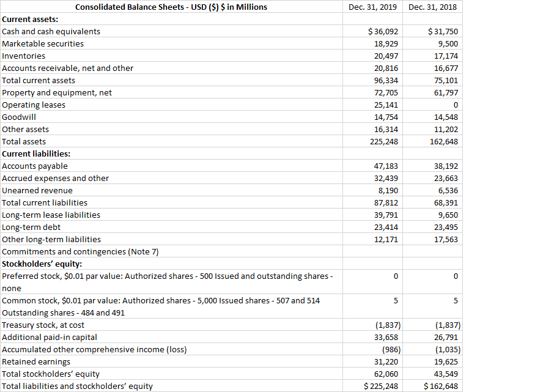The height and width of the screenshot is (392, 554).
Task: Click the Stockholders' equity section header
Action: 39,264
